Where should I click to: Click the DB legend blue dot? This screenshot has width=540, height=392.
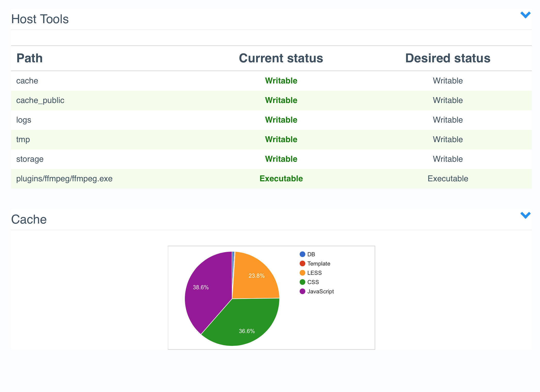click(x=302, y=254)
